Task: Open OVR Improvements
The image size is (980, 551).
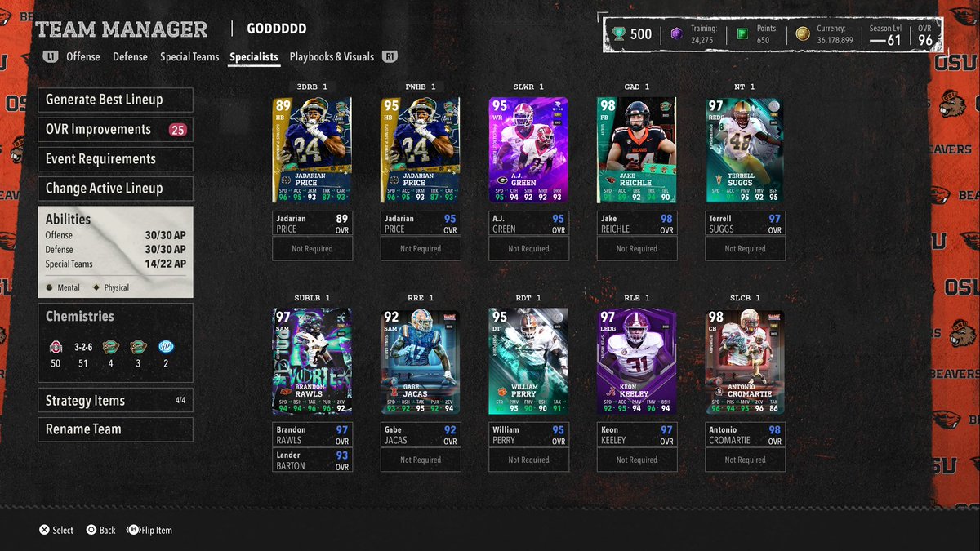Action: [x=115, y=129]
